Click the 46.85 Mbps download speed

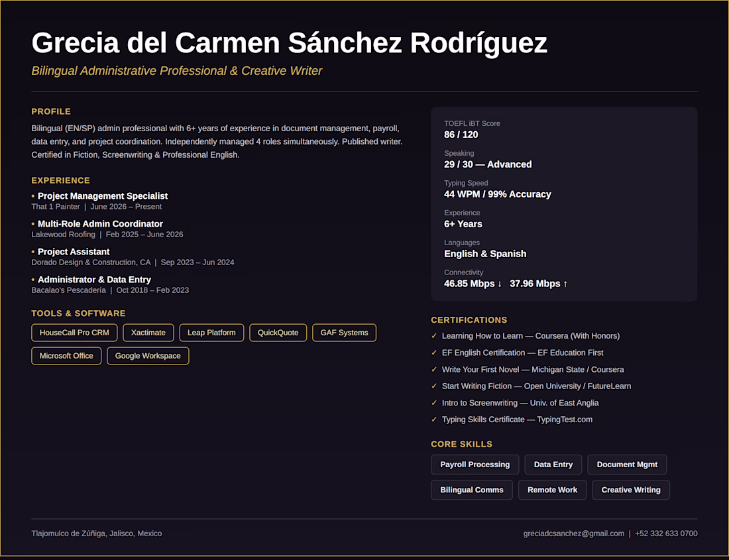(x=473, y=284)
